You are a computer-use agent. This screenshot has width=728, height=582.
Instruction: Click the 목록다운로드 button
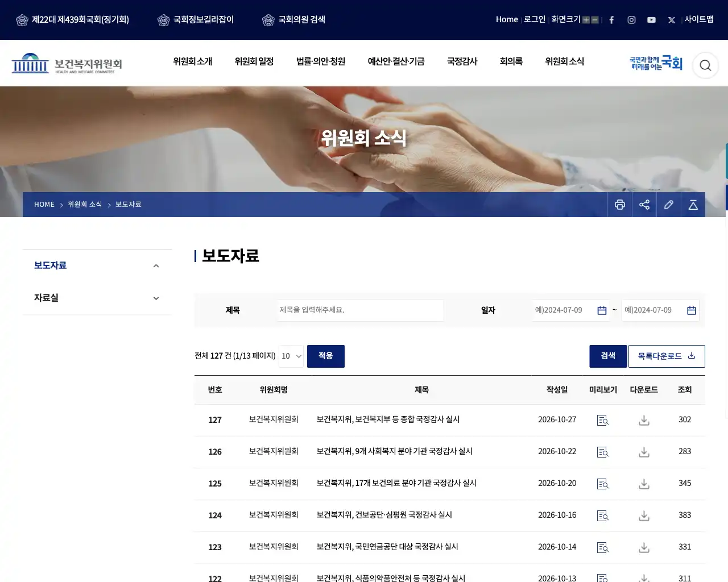click(x=667, y=356)
